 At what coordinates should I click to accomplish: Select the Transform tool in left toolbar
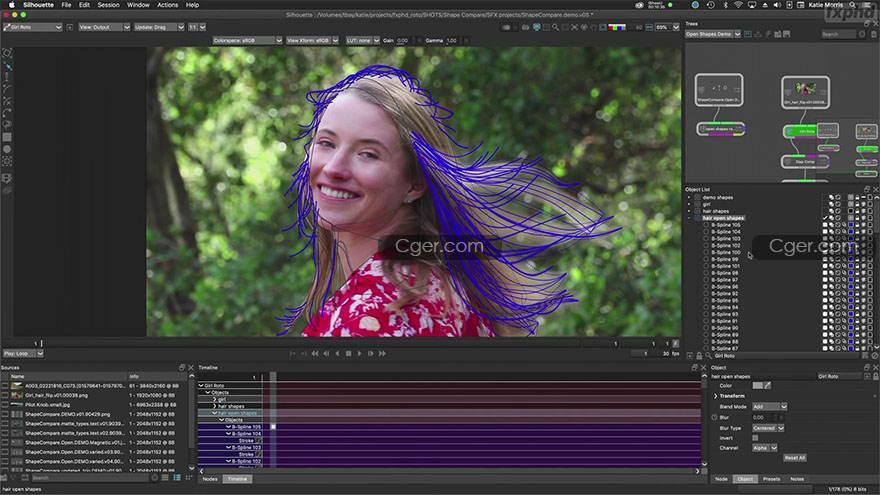click(x=7, y=53)
